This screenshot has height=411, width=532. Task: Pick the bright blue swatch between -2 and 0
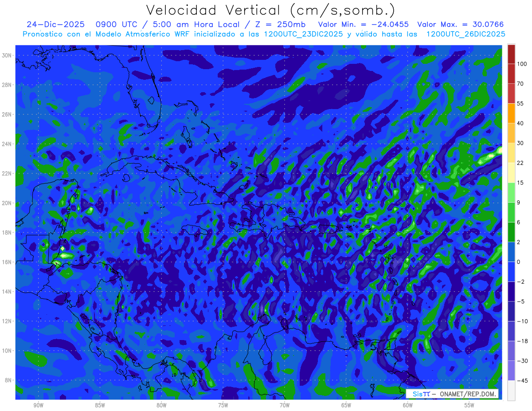pyautogui.click(x=511, y=272)
